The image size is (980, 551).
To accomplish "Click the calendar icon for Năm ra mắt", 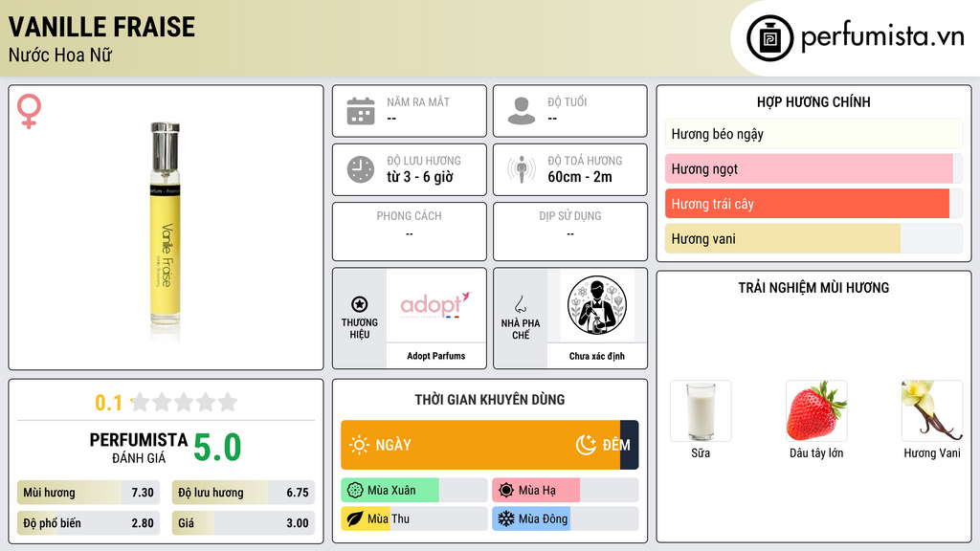I will click(x=361, y=111).
